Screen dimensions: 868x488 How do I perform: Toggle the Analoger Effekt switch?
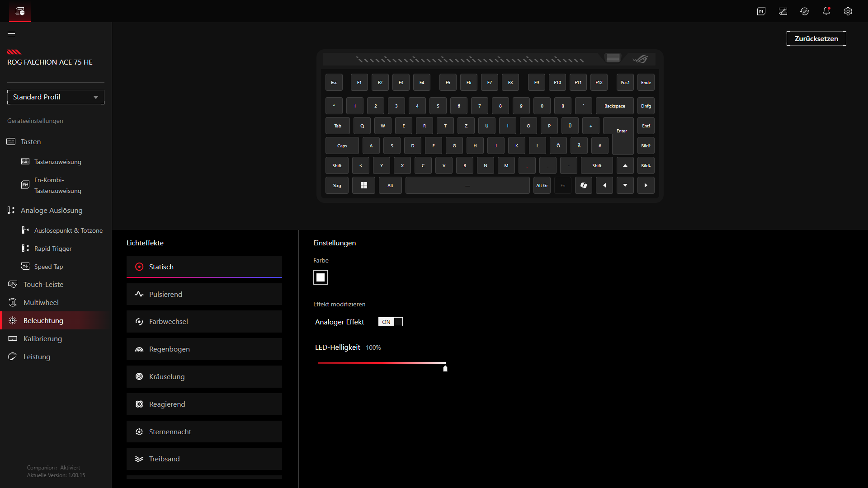click(x=390, y=322)
